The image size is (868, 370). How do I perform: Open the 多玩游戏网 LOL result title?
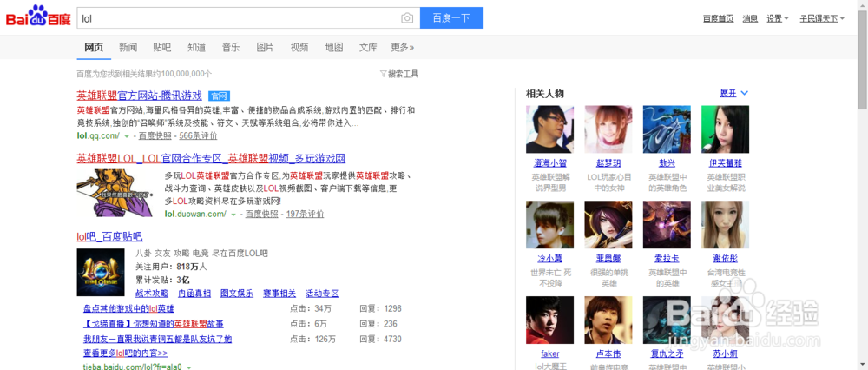tap(211, 158)
